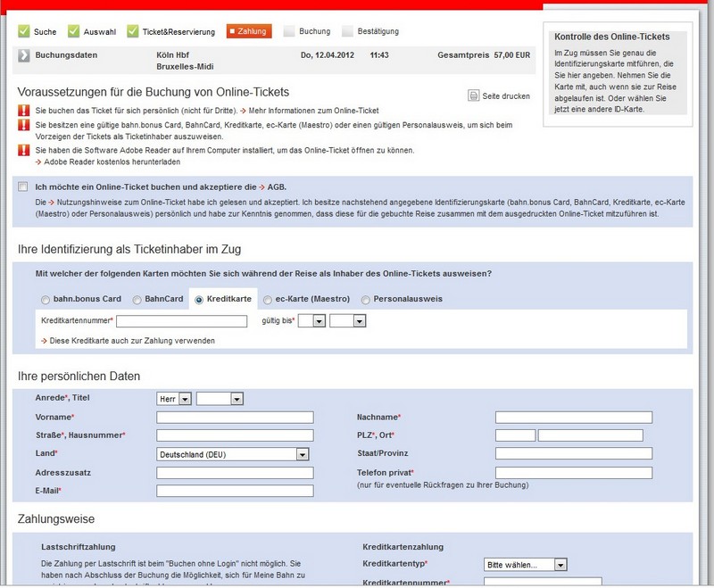
Task: Select the ec-Karte (Maestro) radio button
Action: pyautogui.click(x=267, y=300)
